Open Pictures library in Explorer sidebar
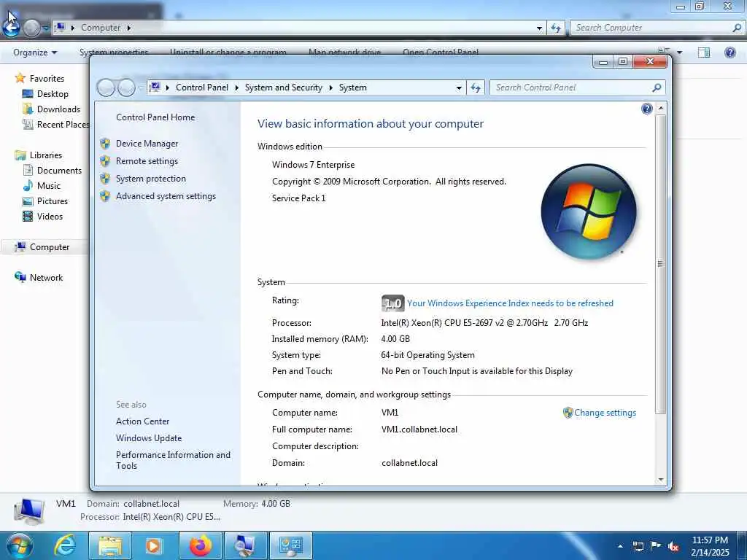The width and height of the screenshot is (747, 560). coord(53,201)
